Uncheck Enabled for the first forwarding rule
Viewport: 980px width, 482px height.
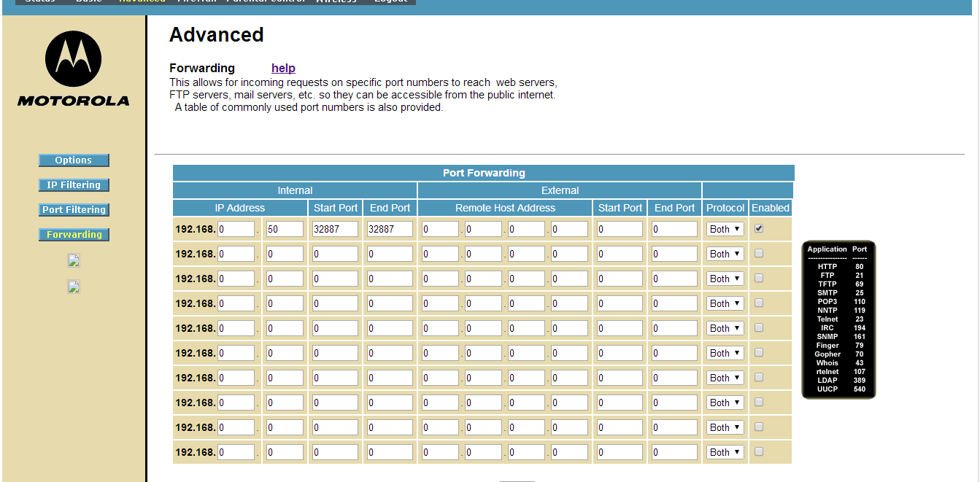(757, 228)
